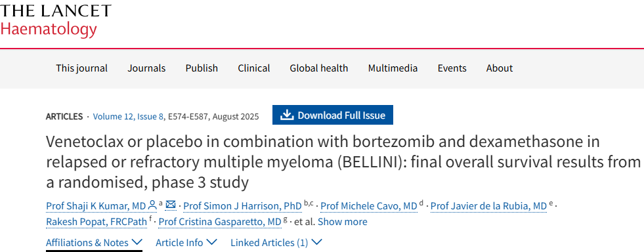Show more authors link
The width and height of the screenshot is (644, 252).
pyautogui.click(x=343, y=222)
